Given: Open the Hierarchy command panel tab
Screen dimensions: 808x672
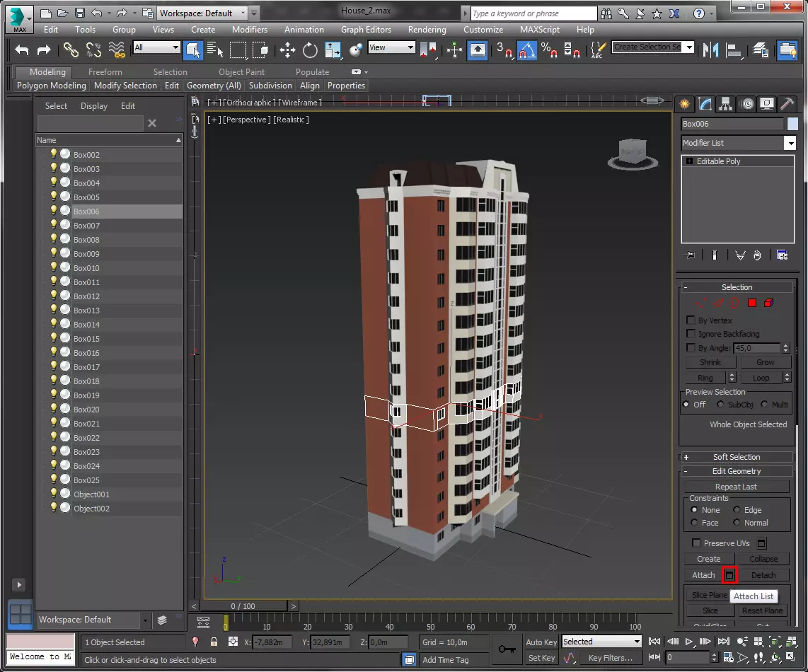Looking at the screenshot, I should (726, 104).
